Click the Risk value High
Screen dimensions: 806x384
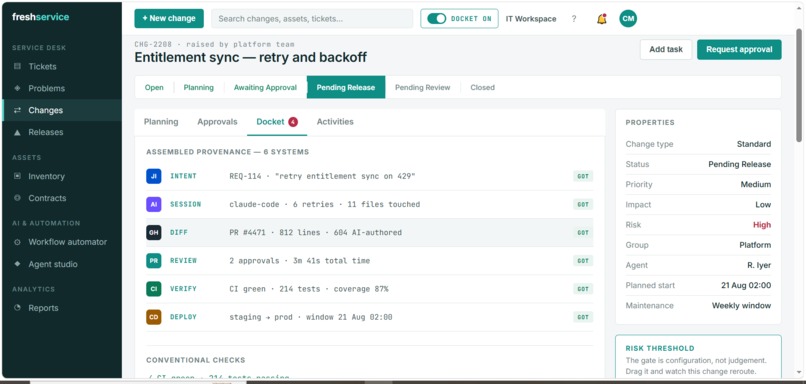click(762, 225)
